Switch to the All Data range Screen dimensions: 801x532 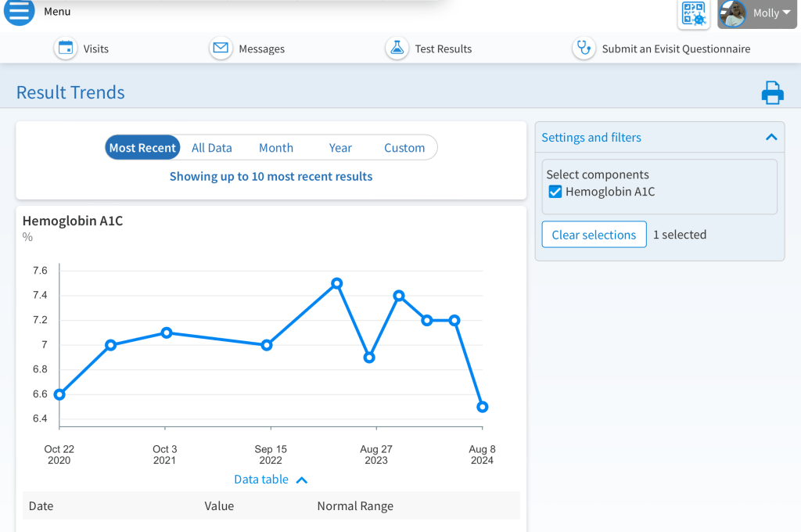click(211, 148)
